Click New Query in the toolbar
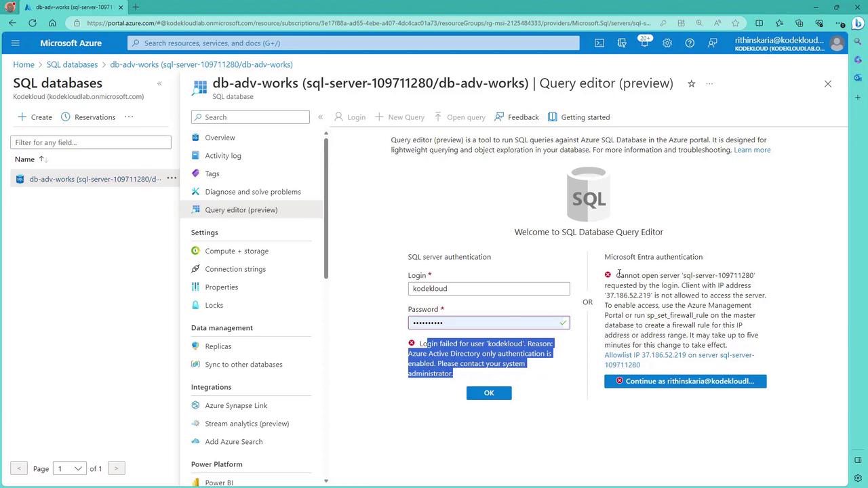The image size is (868, 488). tap(399, 117)
